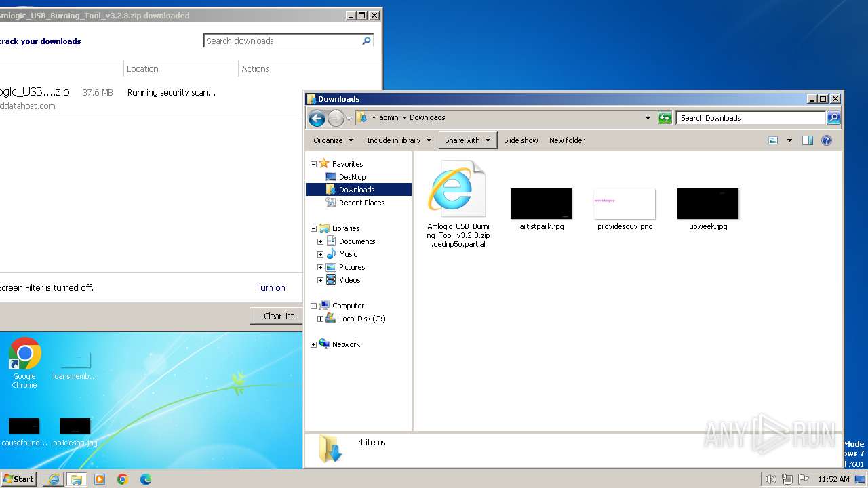Click the refresh button beside address bar
The width and height of the screenshot is (868, 488).
point(665,118)
